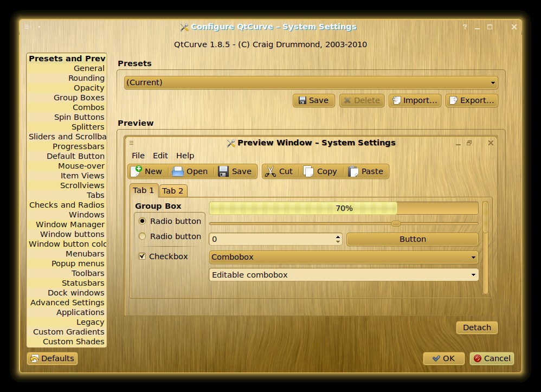
Task: Open the Combobox dropdown
Action: tap(344, 257)
